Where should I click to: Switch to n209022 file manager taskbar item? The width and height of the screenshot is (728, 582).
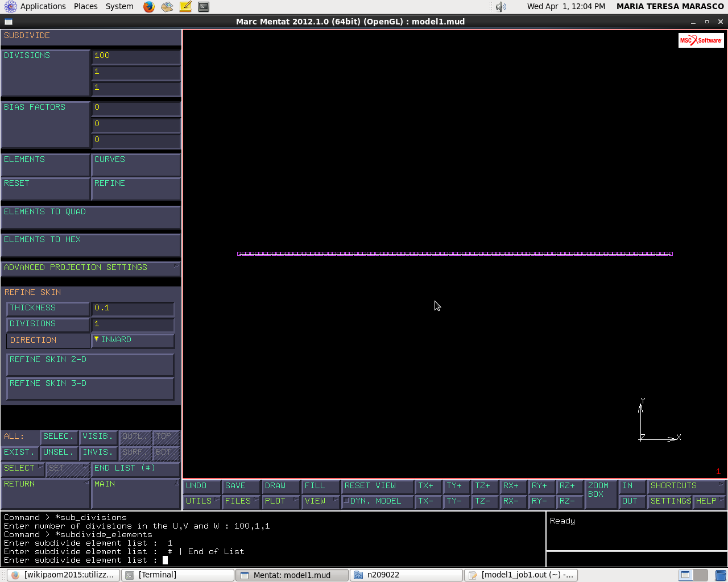[407, 575]
